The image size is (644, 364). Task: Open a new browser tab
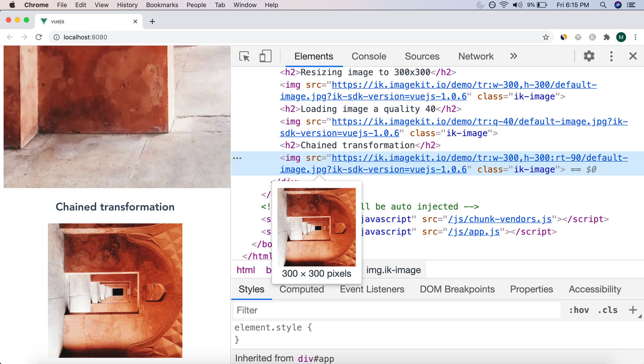click(x=152, y=21)
